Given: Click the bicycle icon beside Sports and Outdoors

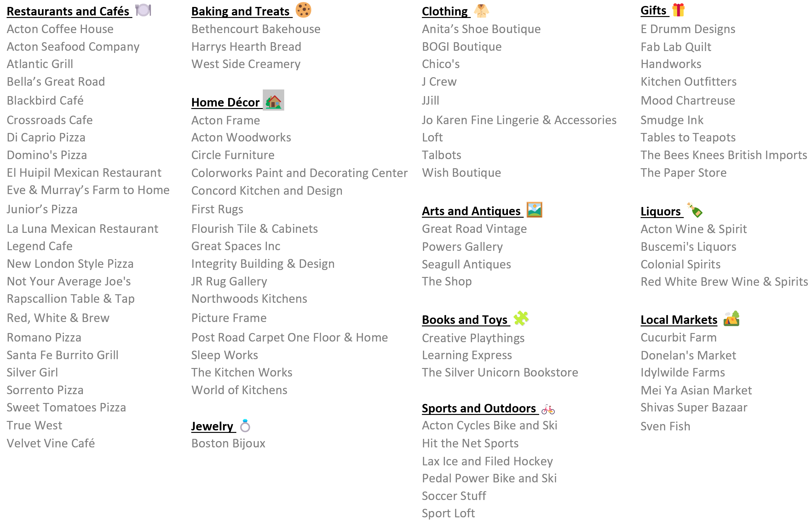Looking at the screenshot, I should tap(547, 409).
